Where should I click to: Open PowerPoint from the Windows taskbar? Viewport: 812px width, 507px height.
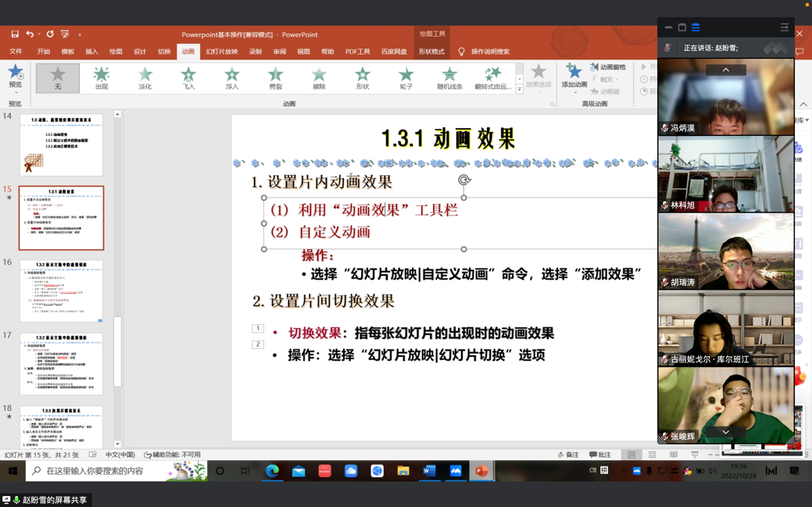481,471
